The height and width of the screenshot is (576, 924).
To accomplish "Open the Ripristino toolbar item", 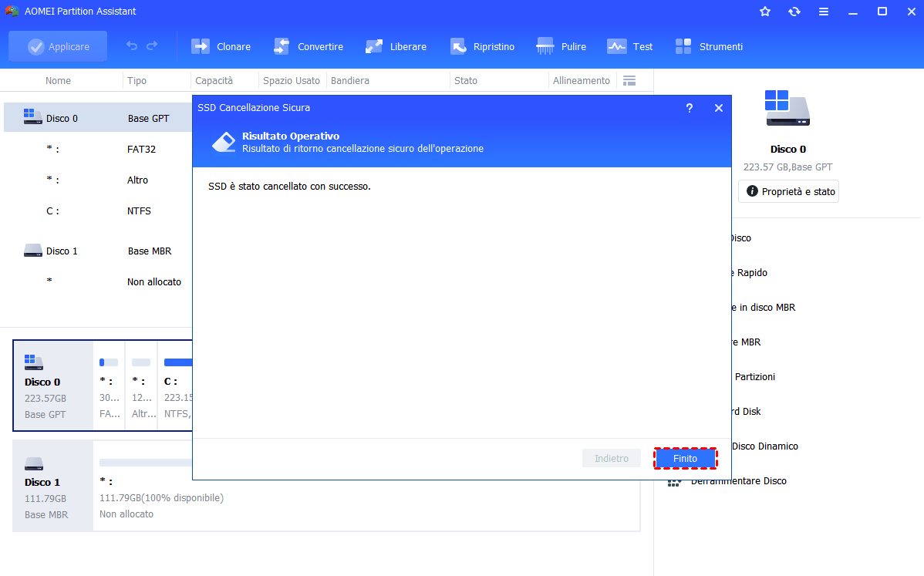I will click(482, 46).
